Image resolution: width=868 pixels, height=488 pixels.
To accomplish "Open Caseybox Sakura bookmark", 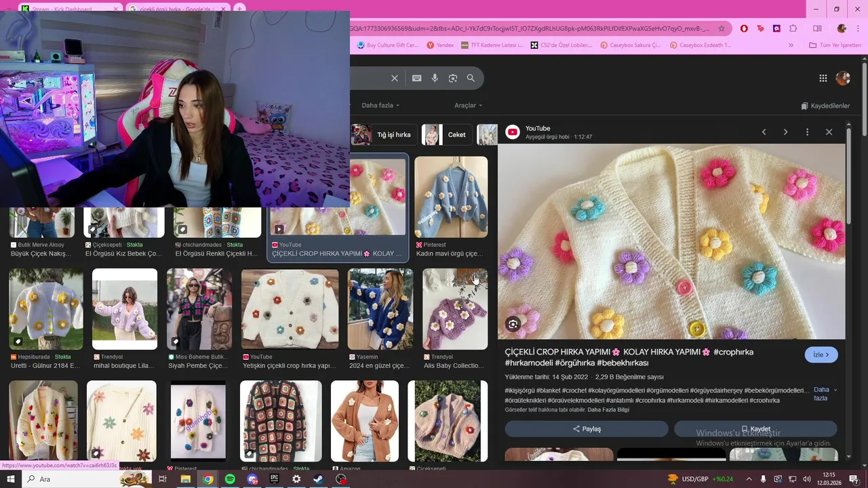I will (631, 45).
